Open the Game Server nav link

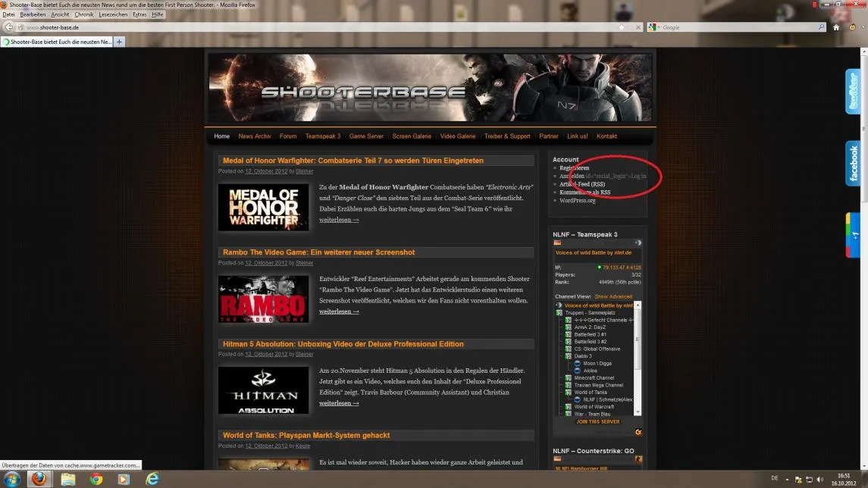[x=366, y=136]
